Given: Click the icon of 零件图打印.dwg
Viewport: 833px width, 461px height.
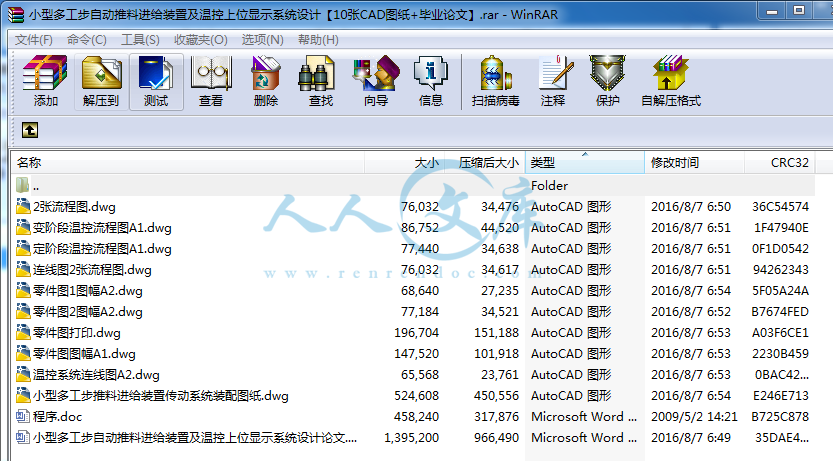Looking at the screenshot, I should coord(23,332).
